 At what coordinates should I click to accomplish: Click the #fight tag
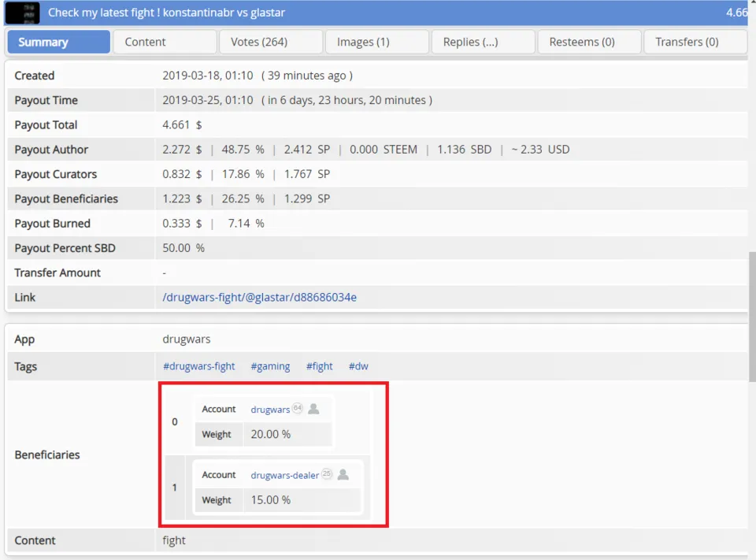click(319, 366)
